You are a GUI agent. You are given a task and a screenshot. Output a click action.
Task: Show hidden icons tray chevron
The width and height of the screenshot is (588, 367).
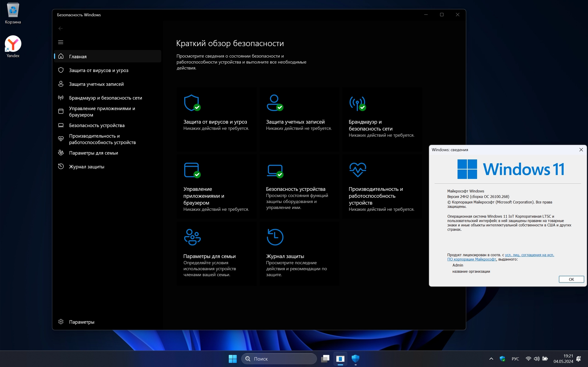pos(491,359)
